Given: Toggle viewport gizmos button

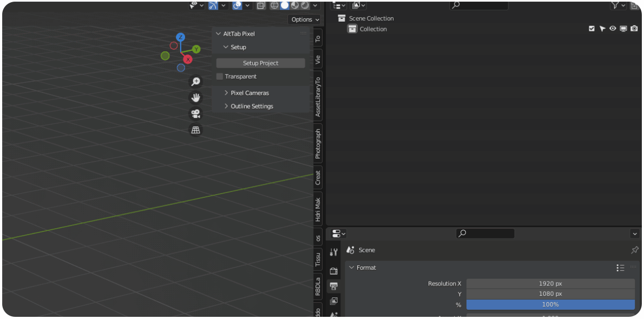Looking at the screenshot, I should (x=213, y=5).
